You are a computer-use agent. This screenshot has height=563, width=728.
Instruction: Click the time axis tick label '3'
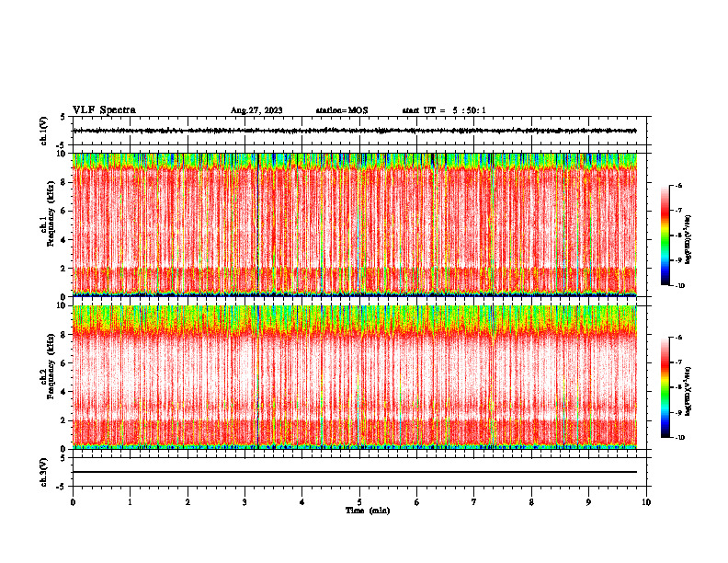click(x=245, y=502)
